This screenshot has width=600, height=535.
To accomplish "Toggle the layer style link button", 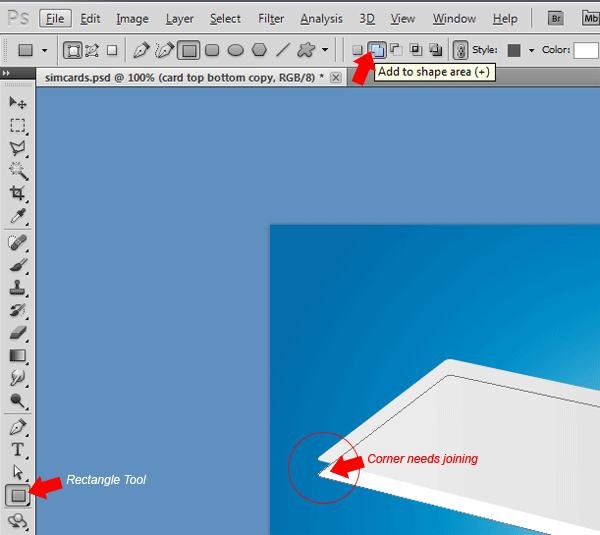I will [x=461, y=50].
